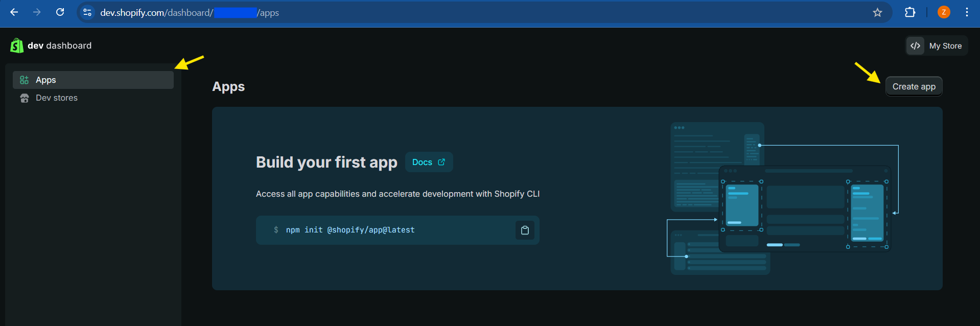The image size is (980, 326).
Task: Open the Docs link
Action: point(429,162)
